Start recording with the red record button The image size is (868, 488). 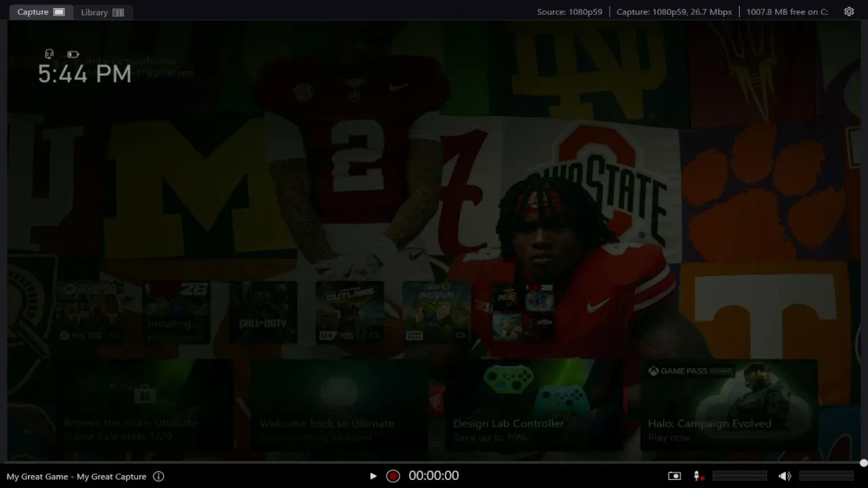393,476
